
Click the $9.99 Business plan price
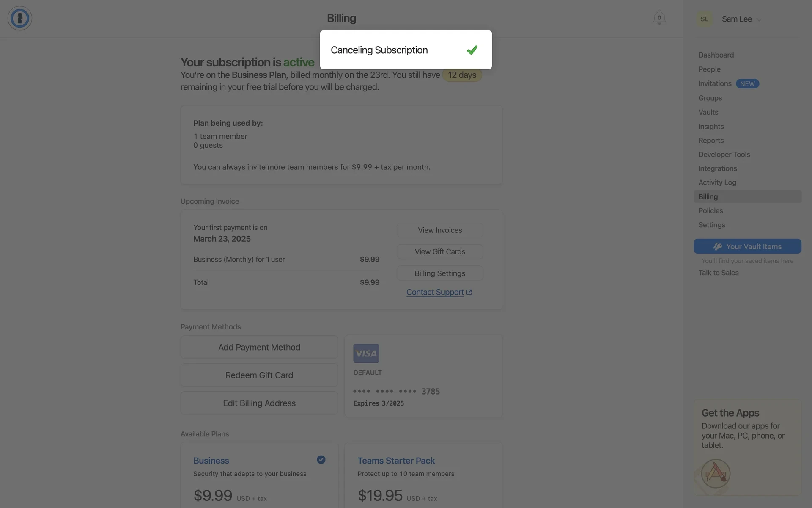pos(213,495)
